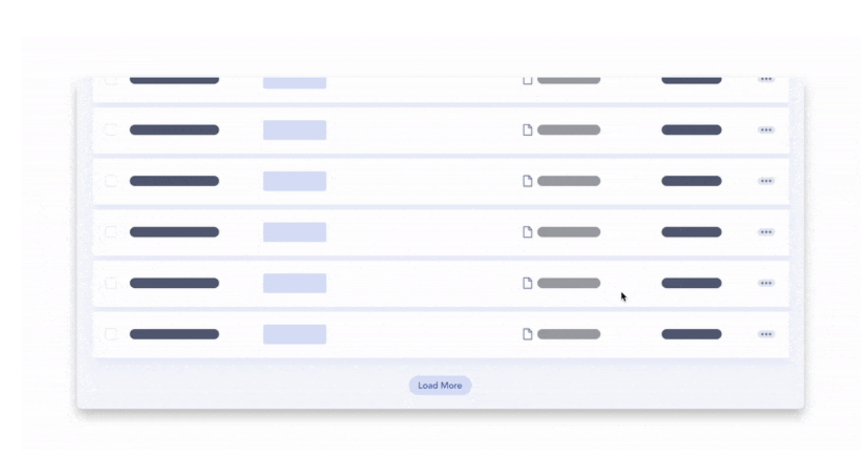Select the light blue tag in the bottom row

click(x=294, y=334)
